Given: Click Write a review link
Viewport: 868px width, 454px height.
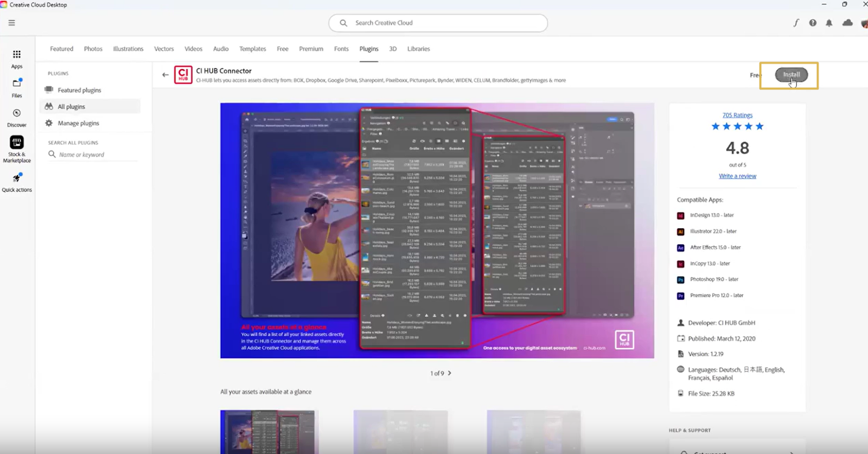Looking at the screenshot, I should [737, 176].
